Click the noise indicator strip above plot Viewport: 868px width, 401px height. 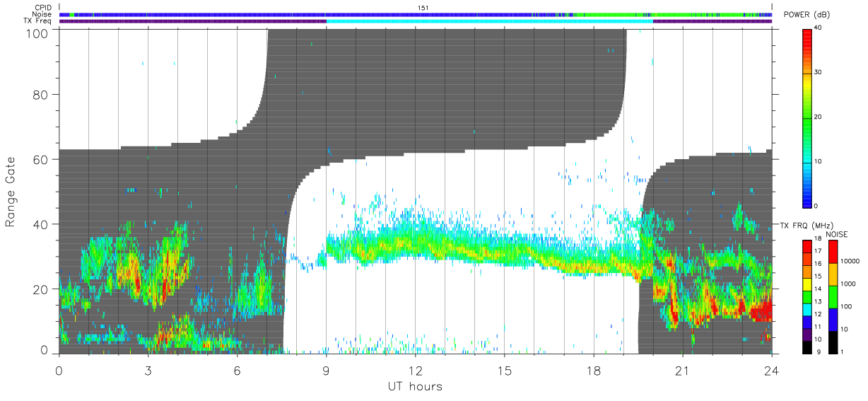[416, 14]
